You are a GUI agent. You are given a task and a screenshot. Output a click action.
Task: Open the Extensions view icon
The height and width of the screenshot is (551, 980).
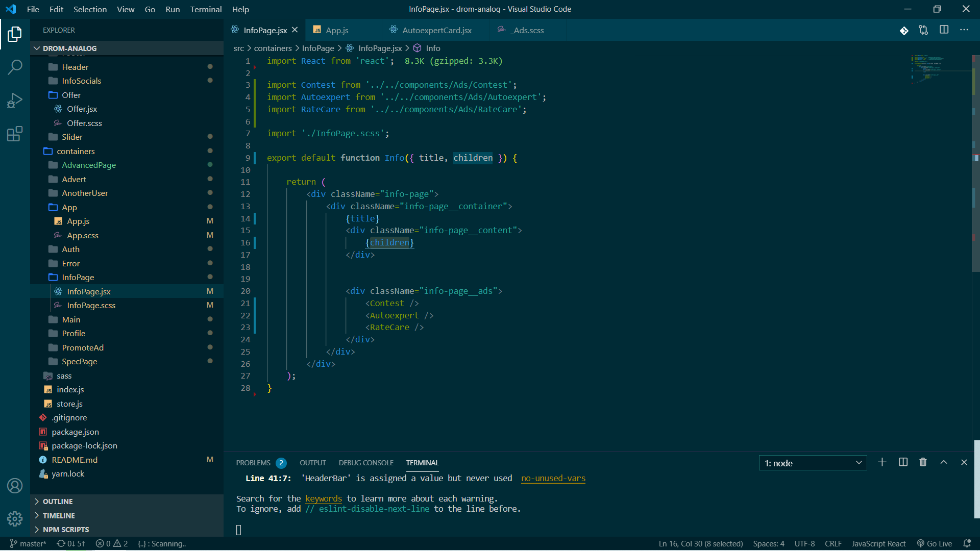pos(15,134)
